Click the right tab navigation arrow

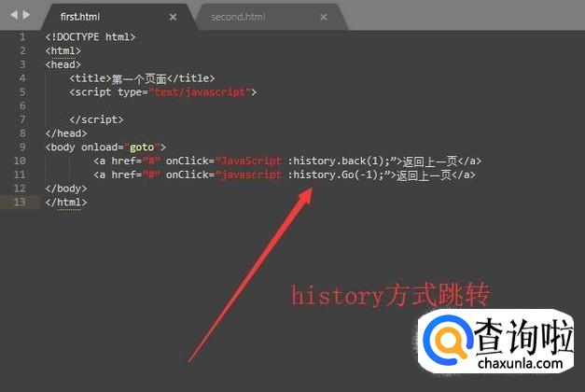pyautogui.click(x=26, y=15)
